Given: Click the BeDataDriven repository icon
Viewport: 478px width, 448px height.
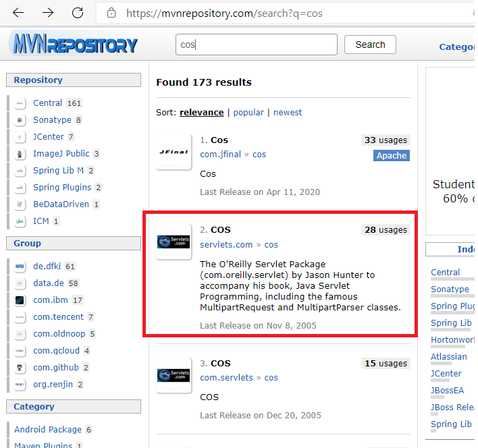Looking at the screenshot, I should coord(20,204).
